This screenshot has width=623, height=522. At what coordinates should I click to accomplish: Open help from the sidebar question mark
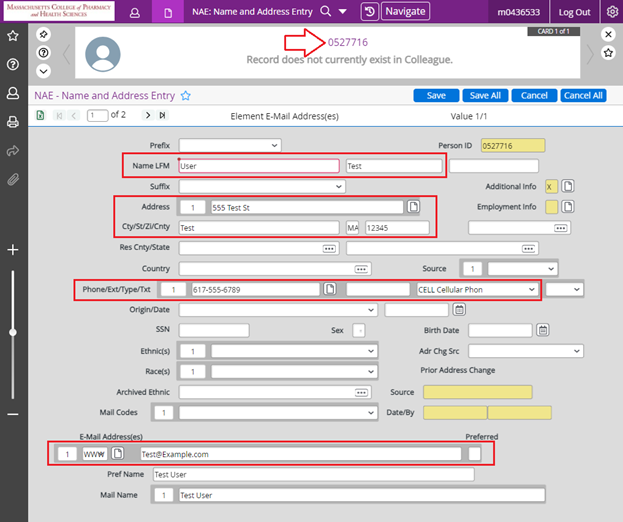pyautogui.click(x=13, y=64)
